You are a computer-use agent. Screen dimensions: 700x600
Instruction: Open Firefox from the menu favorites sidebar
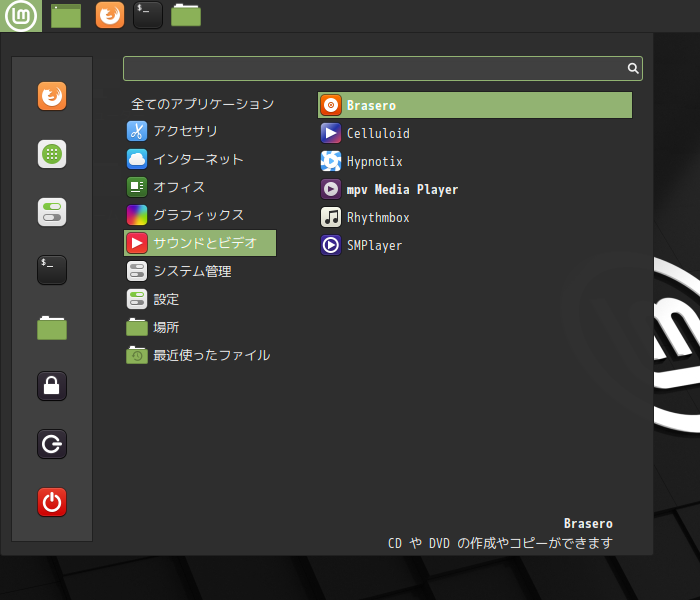pyautogui.click(x=52, y=96)
